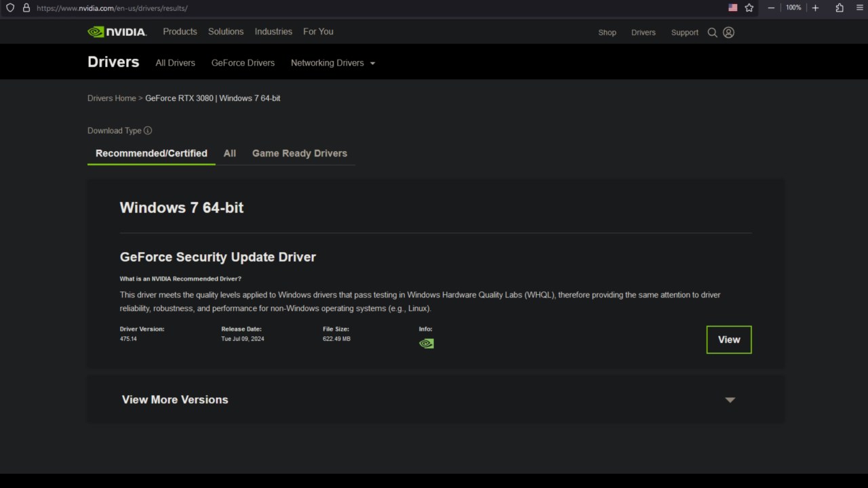Click the Drivers page heading
The height and width of the screenshot is (488, 868).
(113, 62)
